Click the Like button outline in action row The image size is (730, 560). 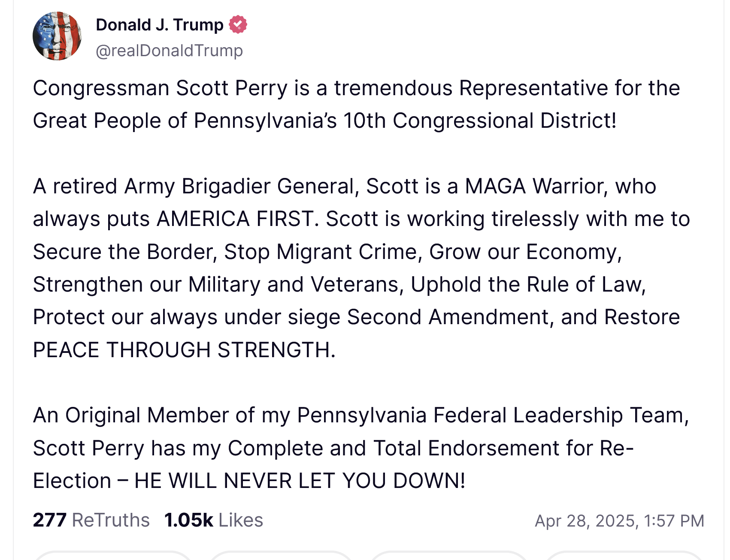(448, 556)
